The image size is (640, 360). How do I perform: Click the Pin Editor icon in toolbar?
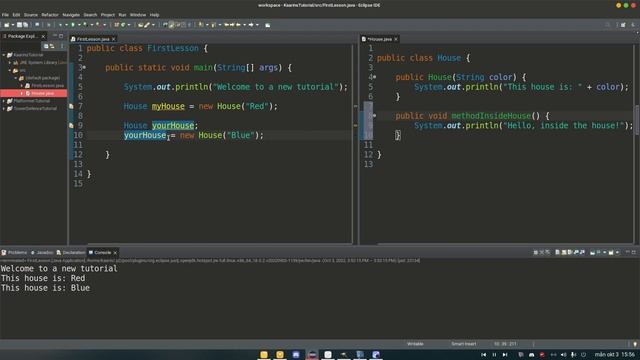(x=267, y=25)
